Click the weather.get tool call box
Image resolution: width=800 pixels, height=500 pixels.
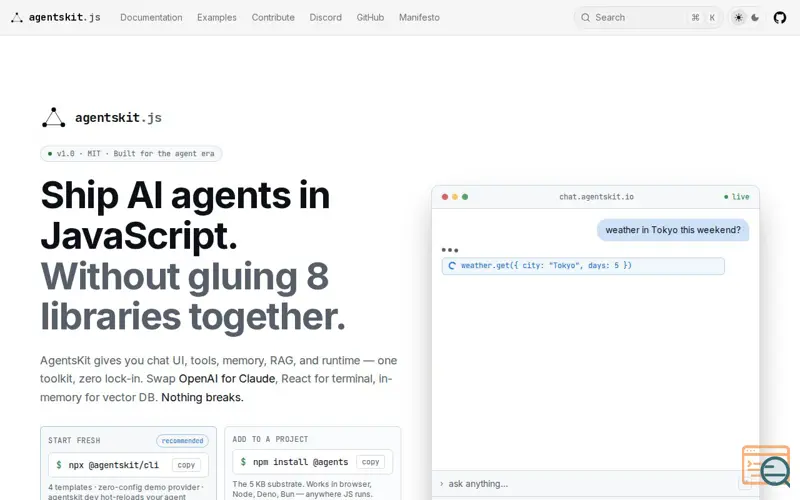pos(583,266)
